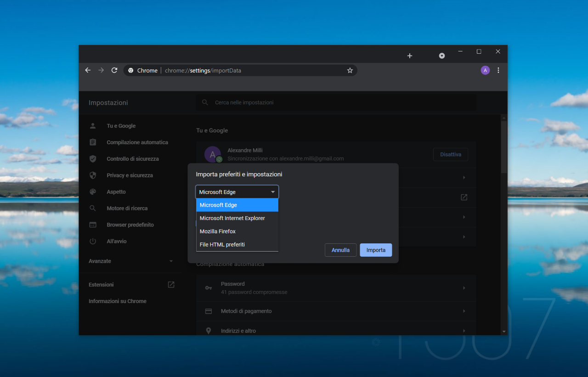The width and height of the screenshot is (588, 377).
Task: Open Browser predefinito settings
Action: 130,225
